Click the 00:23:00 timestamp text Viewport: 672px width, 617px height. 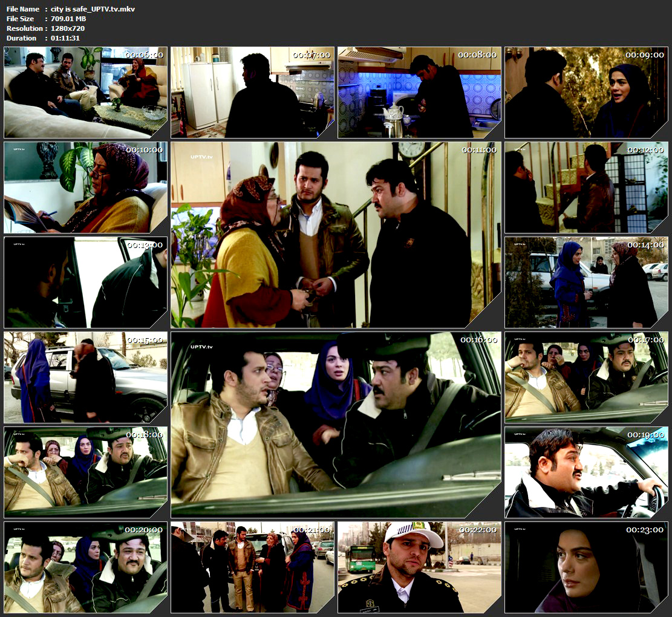pyautogui.click(x=645, y=530)
